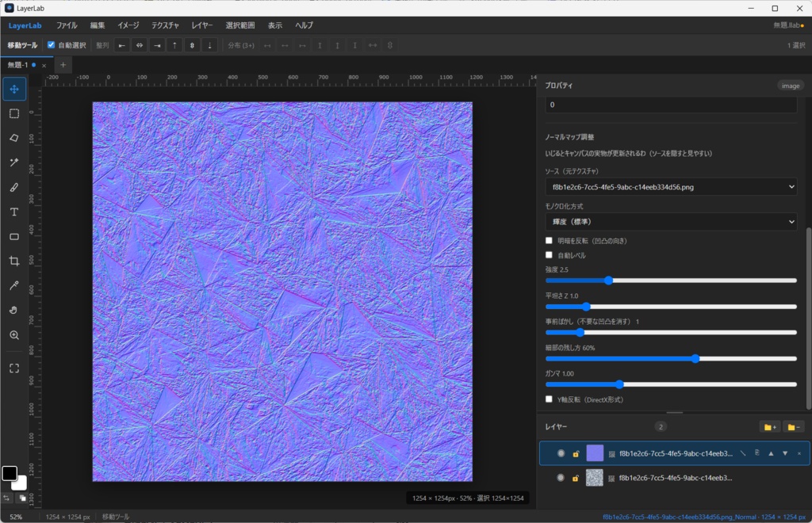Select the magic wand tool
The image size is (812, 523).
click(14, 162)
